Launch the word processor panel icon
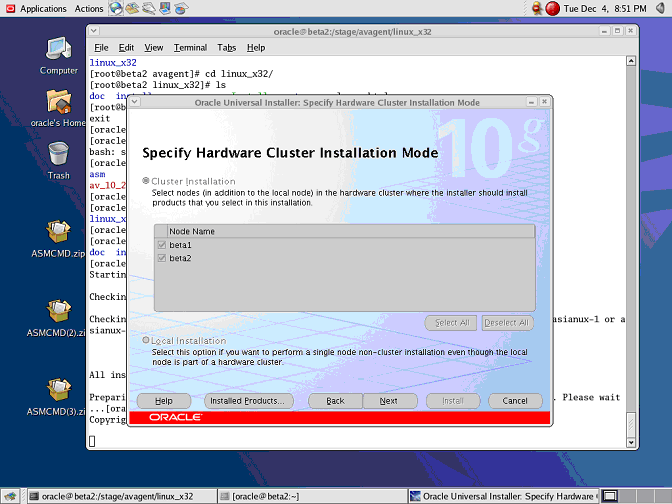Image resolution: width=672 pixels, height=504 pixels. 148,8
